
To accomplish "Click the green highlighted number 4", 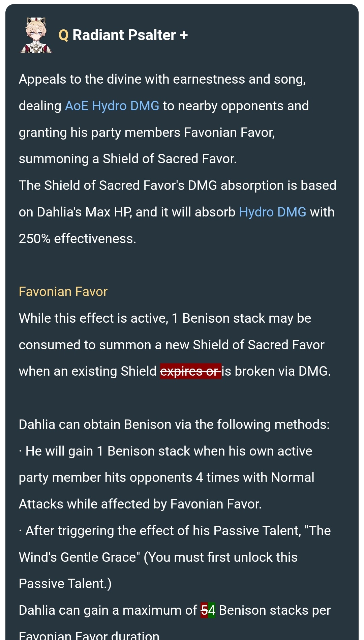I will coord(212,610).
